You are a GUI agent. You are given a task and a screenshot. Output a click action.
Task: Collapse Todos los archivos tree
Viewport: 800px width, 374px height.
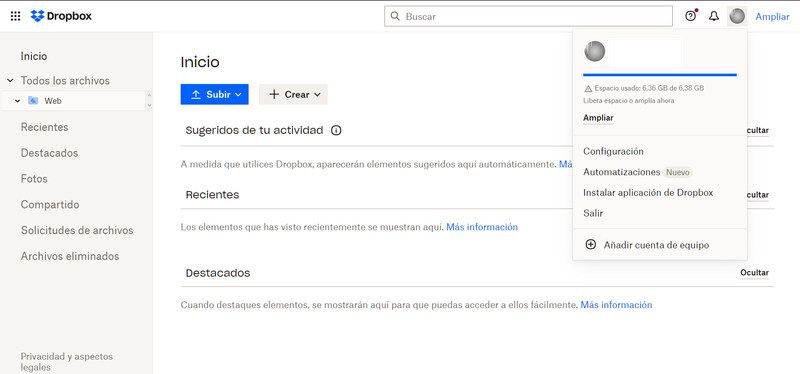[x=10, y=81]
